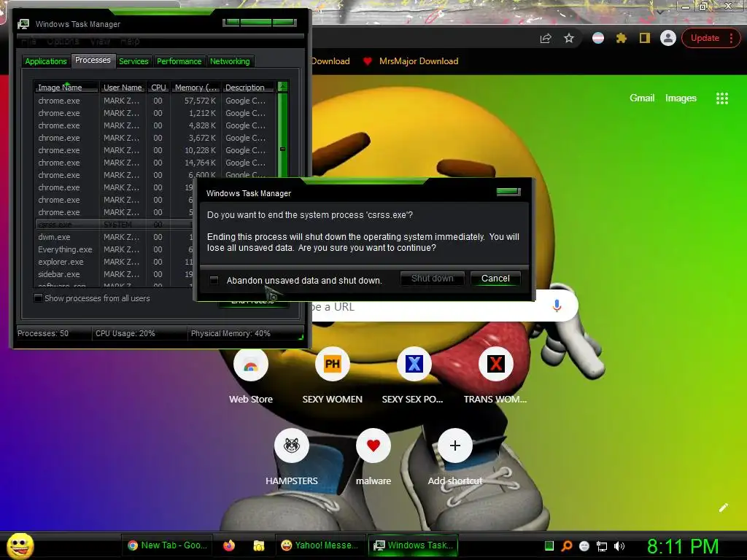This screenshot has height=560, width=747.
Task: Open the Images link
Action: [x=681, y=98]
